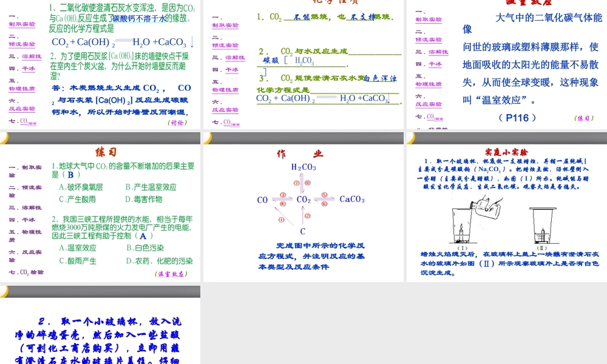This screenshot has width=607, height=364.
Task: Click the '白色浑浊' filled-in answer
Action: coord(381,78)
